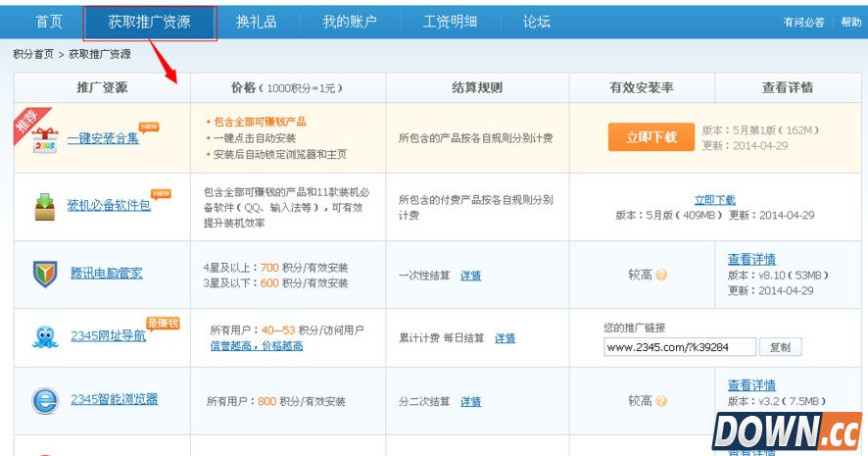This screenshot has height=456, width=868.
Task: Click the 信誉越高，价格越高 link
Action: [x=257, y=346]
